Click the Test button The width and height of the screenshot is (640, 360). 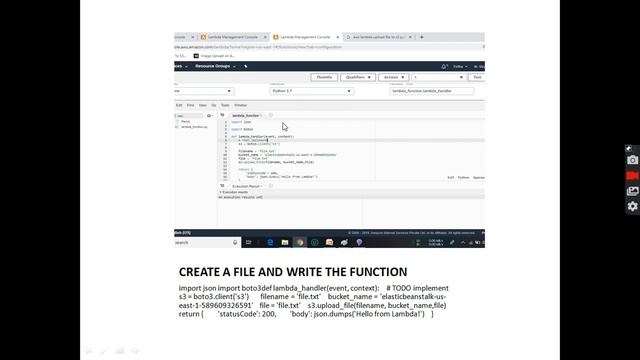(x=477, y=77)
